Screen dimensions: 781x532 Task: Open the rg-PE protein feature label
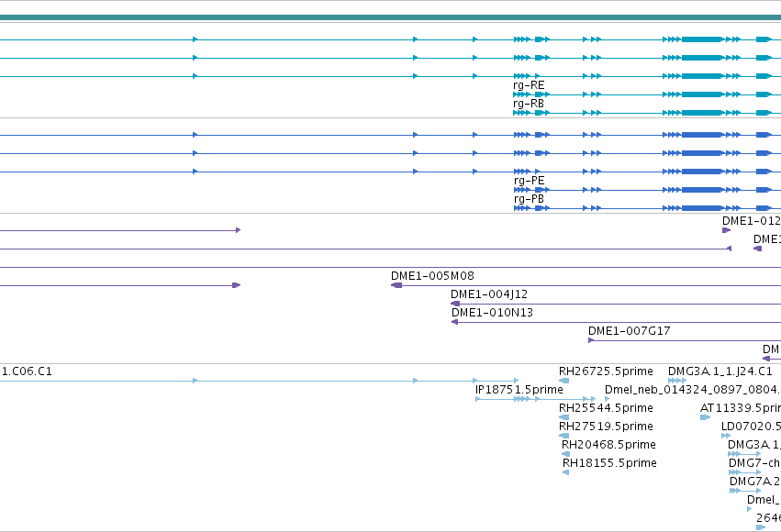[x=529, y=181]
